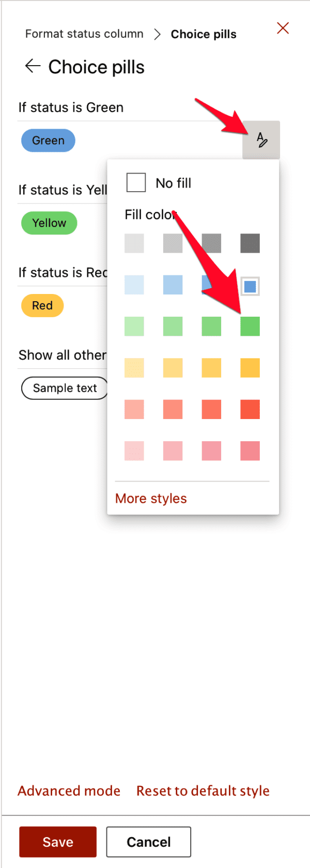Select the darkest green fill swatch
The height and width of the screenshot is (868, 310).
tap(250, 326)
